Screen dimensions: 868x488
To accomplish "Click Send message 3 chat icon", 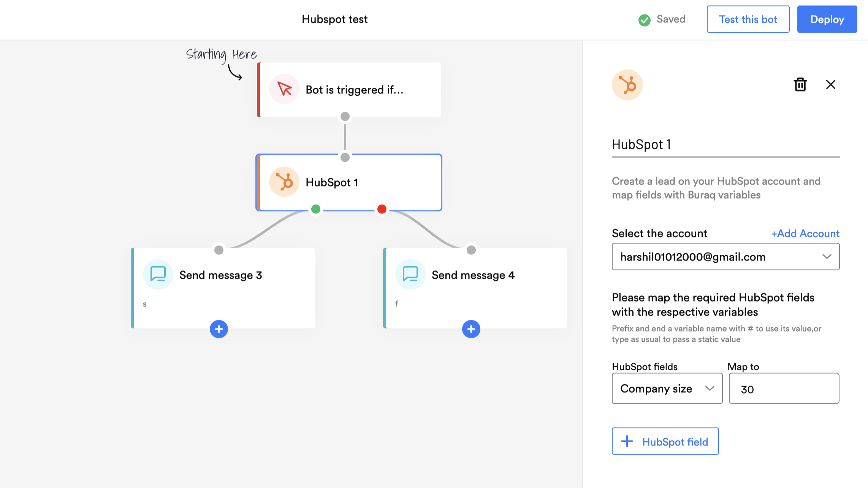I will pos(158,274).
